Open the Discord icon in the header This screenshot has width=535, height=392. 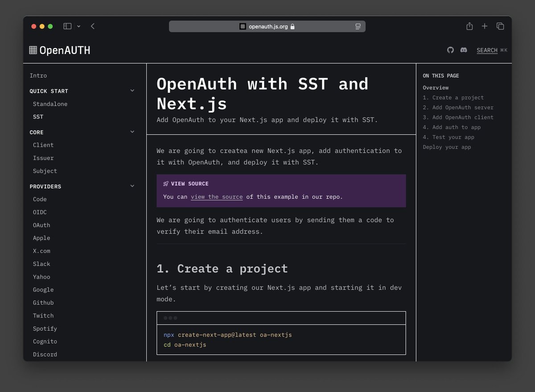(x=464, y=50)
